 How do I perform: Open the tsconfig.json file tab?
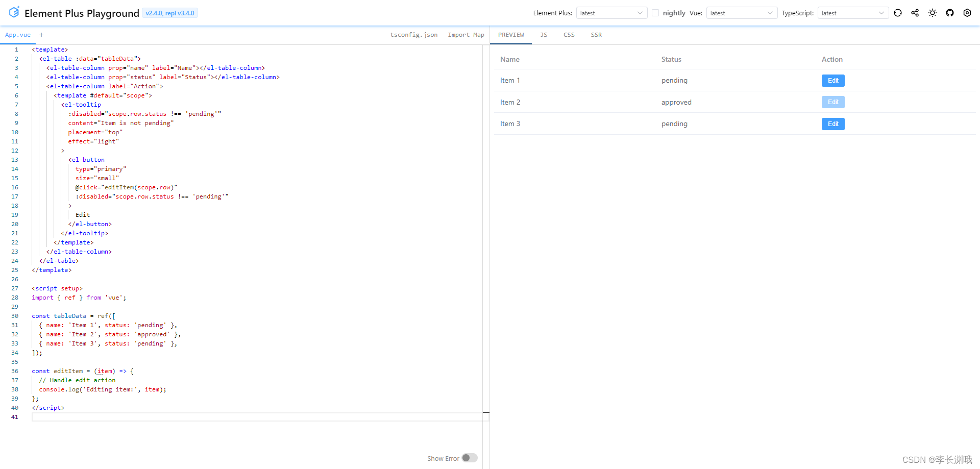[413, 35]
